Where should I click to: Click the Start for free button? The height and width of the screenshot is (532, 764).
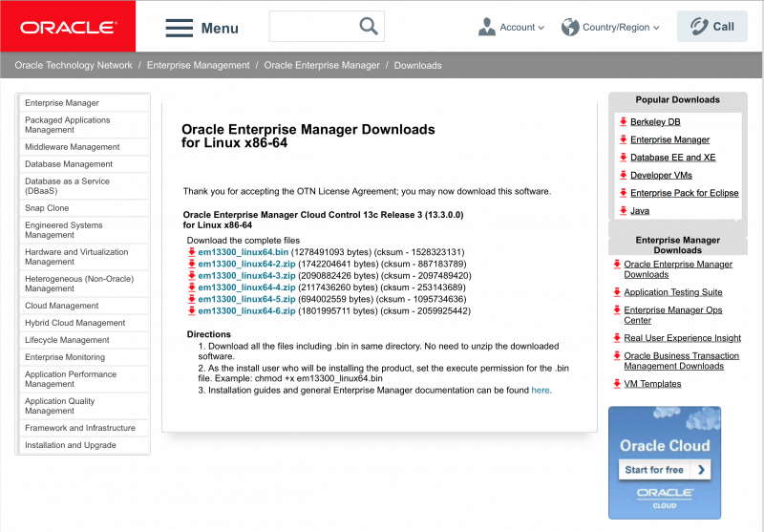[665, 470]
